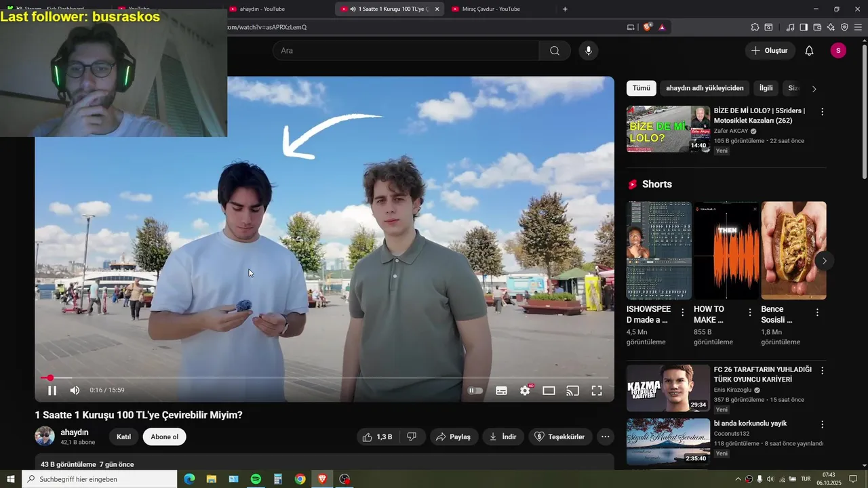Click the 'İndir' download button
Image resolution: width=868 pixels, height=488 pixels.
[503, 437]
